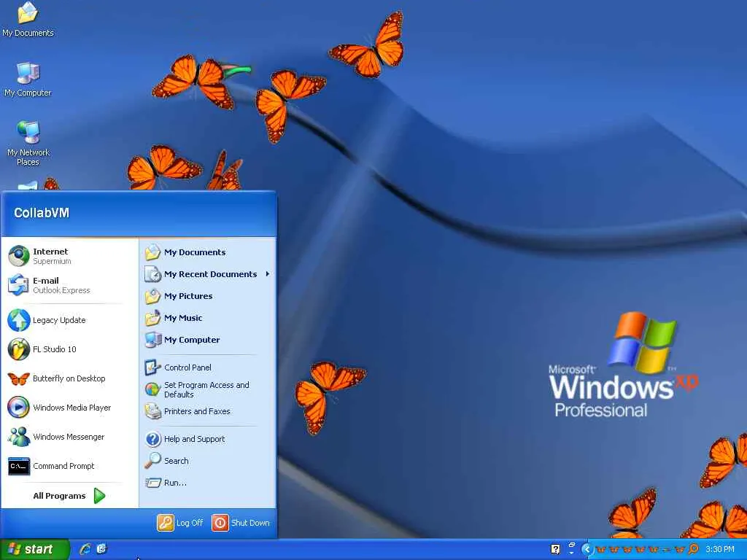Open Printers and Faxes

(x=208, y=411)
